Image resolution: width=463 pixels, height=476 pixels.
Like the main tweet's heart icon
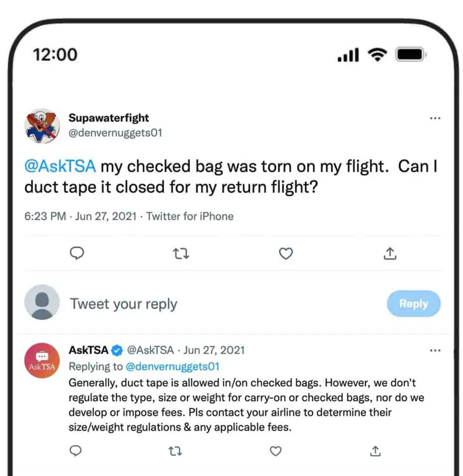tap(286, 253)
